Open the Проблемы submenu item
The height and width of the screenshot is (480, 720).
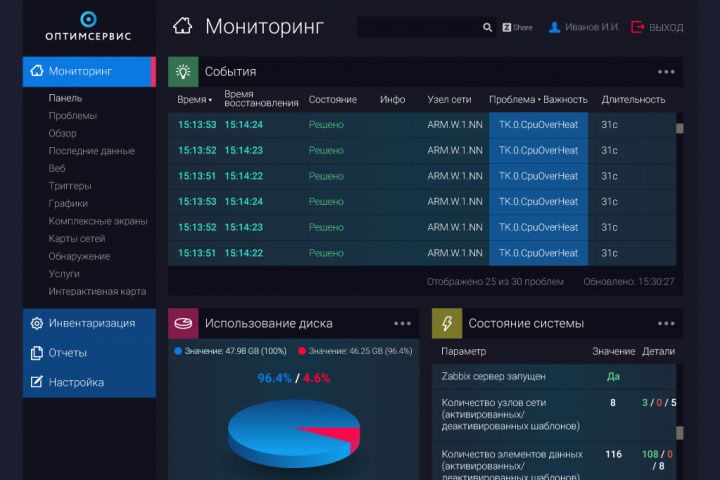point(73,116)
